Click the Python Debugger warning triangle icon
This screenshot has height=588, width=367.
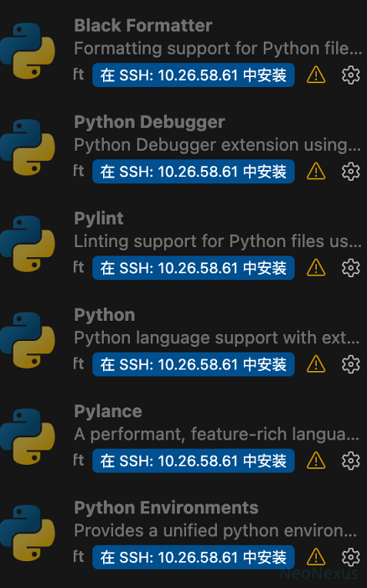click(316, 171)
